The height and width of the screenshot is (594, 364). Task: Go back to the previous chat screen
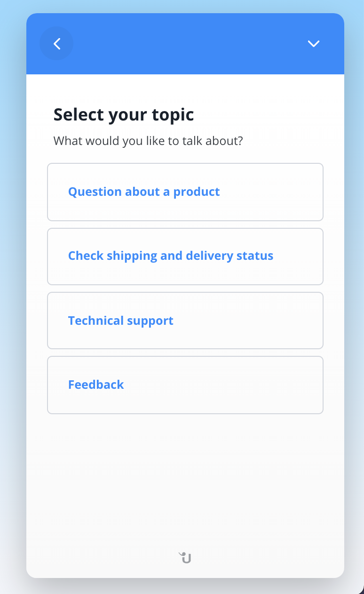[x=57, y=44]
